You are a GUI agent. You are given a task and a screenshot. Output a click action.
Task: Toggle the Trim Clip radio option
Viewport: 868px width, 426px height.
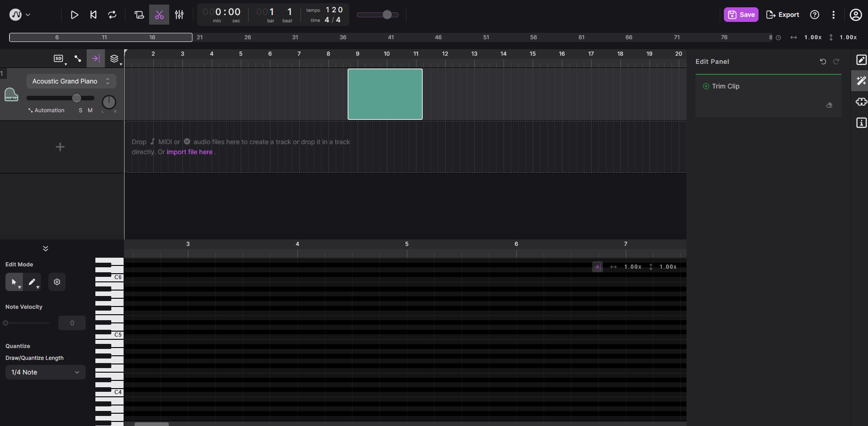706,86
